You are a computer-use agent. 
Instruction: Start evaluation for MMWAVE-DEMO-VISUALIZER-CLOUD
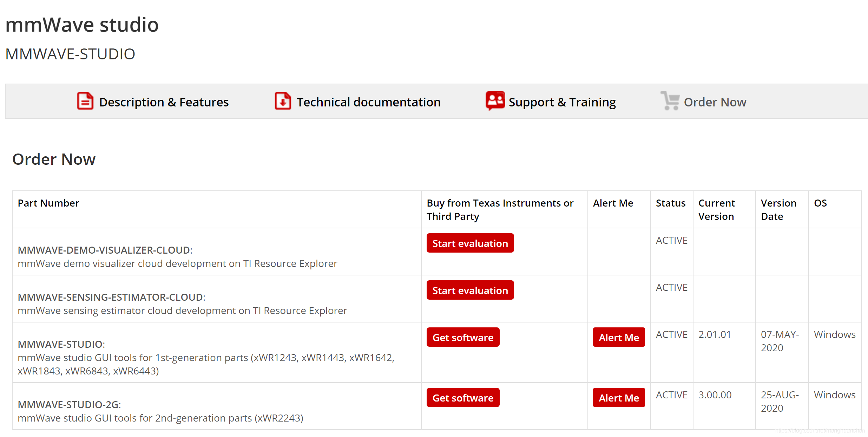point(470,243)
